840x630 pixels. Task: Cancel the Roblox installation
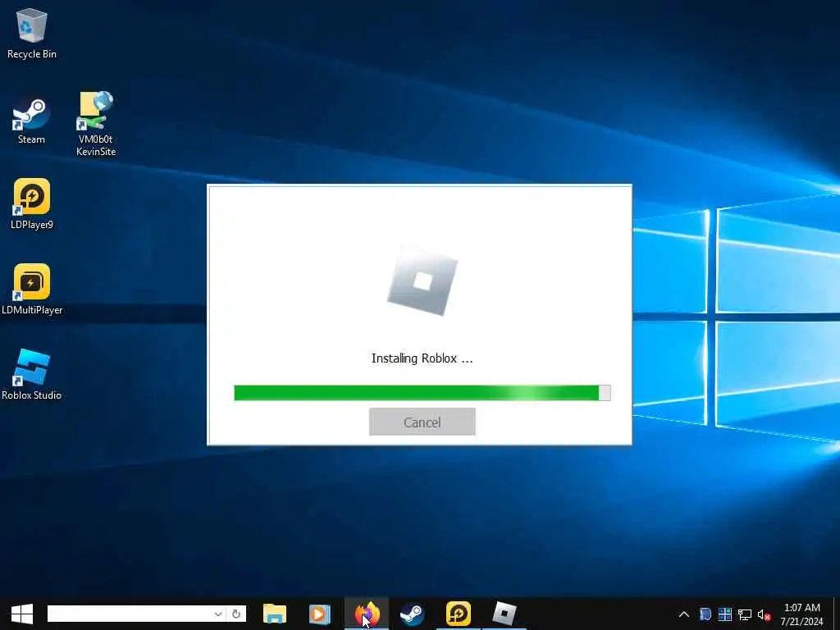click(x=422, y=422)
